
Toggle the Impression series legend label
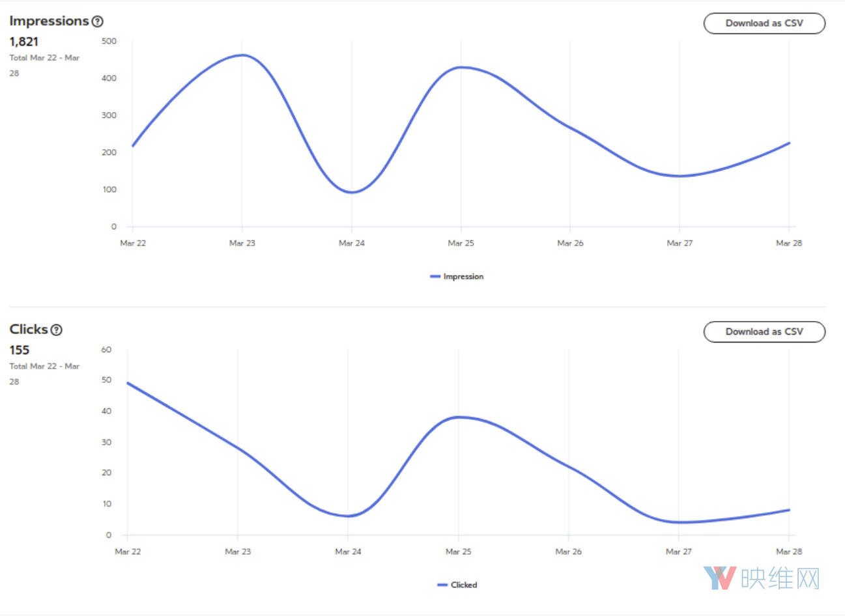coord(463,277)
